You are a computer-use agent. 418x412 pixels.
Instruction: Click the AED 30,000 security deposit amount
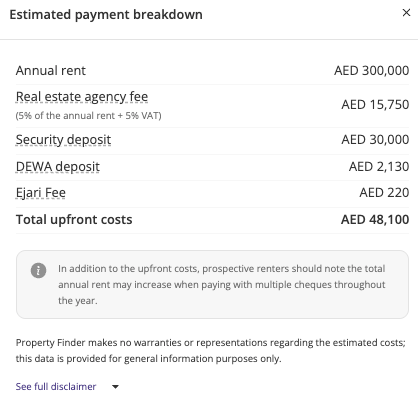[x=375, y=140]
